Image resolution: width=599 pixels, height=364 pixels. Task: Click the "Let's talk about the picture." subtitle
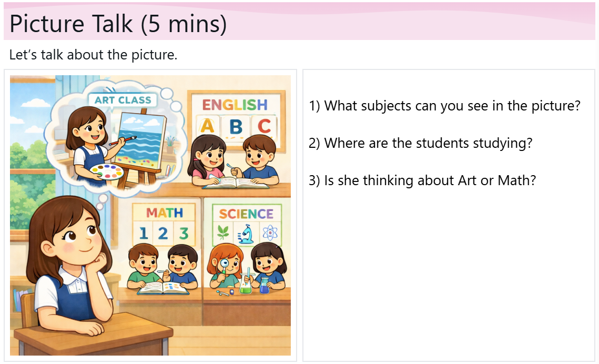tap(94, 55)
